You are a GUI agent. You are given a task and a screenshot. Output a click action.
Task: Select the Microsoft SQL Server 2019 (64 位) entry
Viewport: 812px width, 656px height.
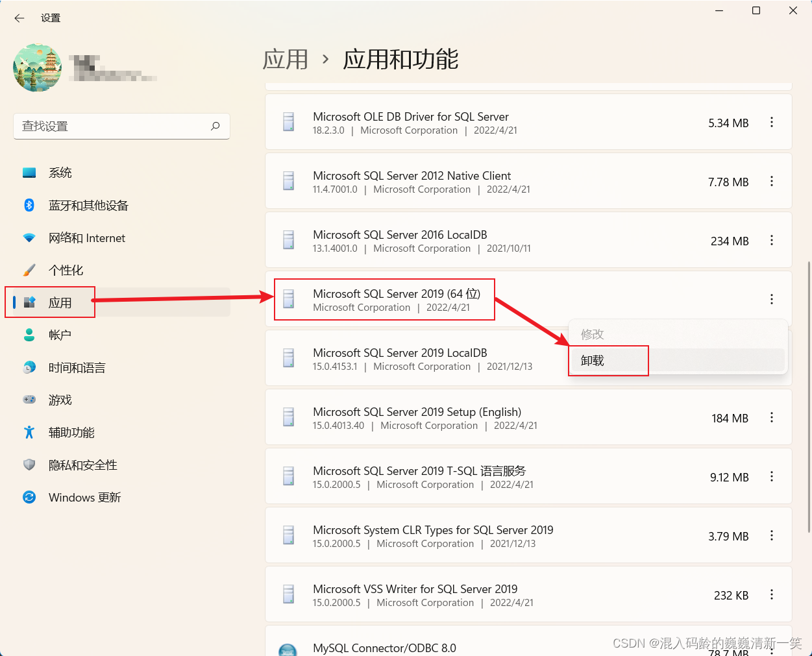tap(528, 299)
